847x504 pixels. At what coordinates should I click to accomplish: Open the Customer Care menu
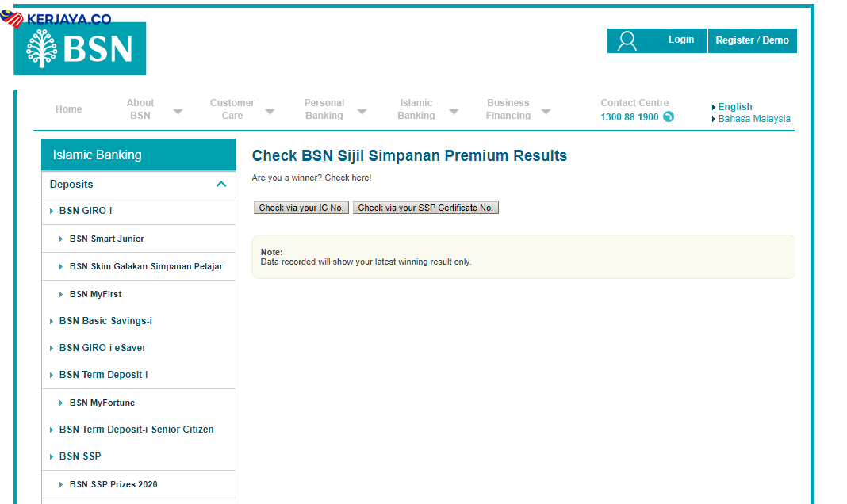[x=232, y=109]
